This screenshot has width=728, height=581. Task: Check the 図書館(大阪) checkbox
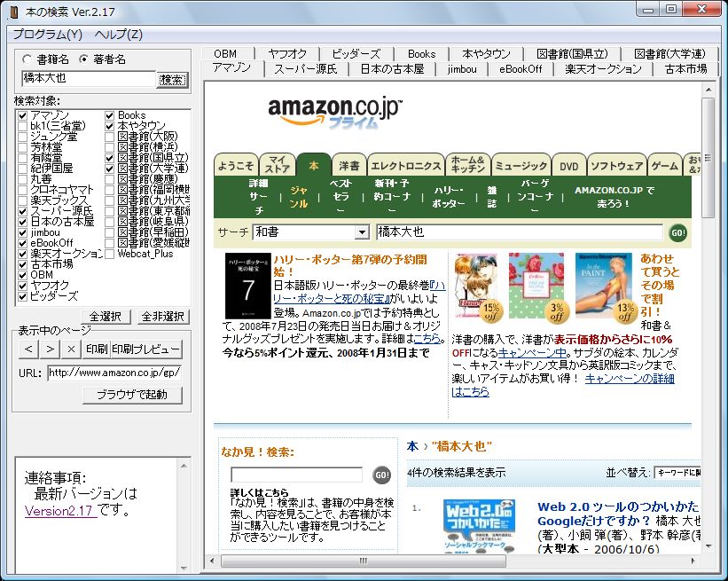click(x=109, y=137)
